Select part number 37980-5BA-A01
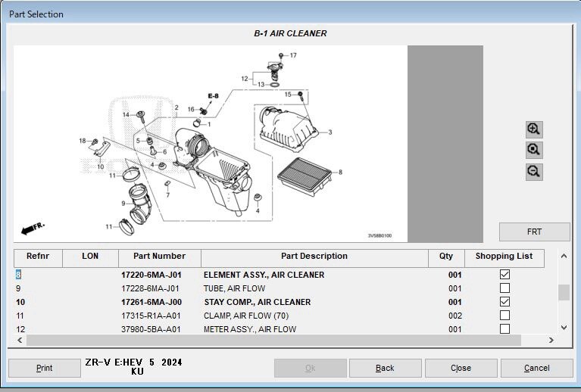The image size is (581, 392). tap(151, 329)
